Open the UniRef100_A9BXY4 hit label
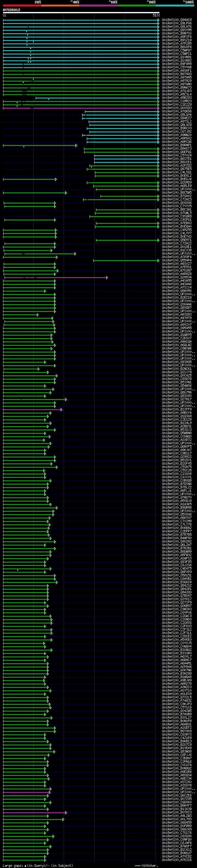Screen dimensions: 197x868 pos(177,413)
